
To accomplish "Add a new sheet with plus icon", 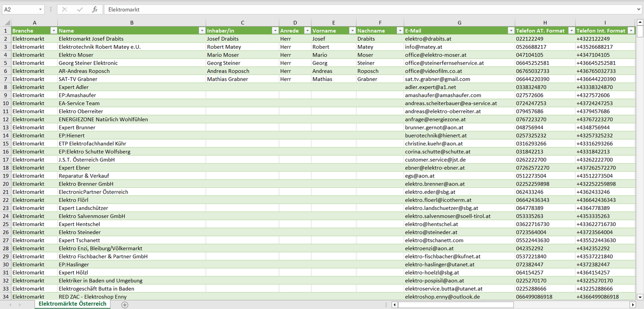I will coord(125,305).
